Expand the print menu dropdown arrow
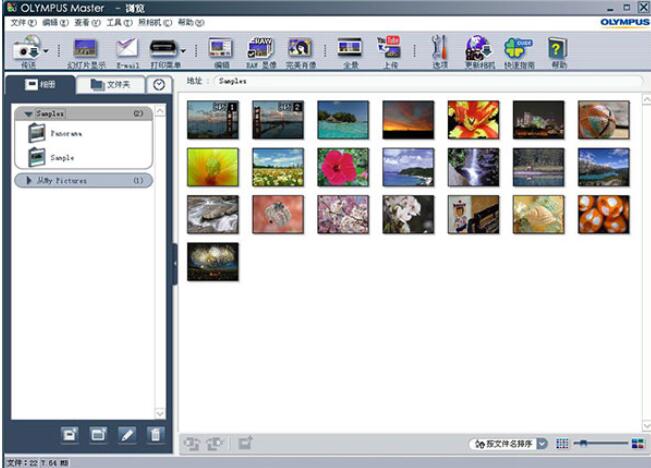Viewport: 651px width, 468px height. pyautogui.click(x=183, y=51)
